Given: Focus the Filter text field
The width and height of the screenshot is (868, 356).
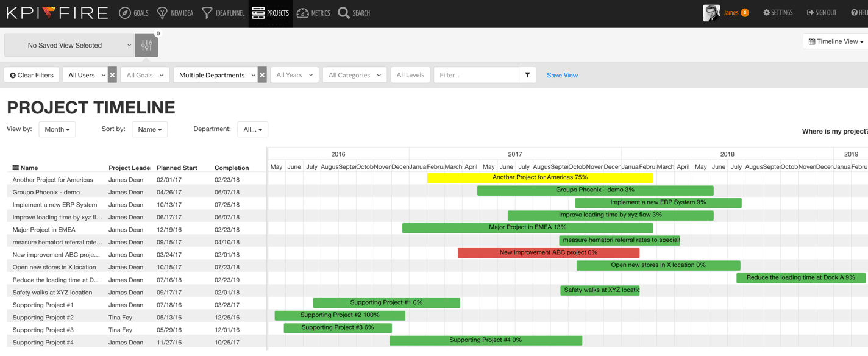Looking at the screenshot, I should point(477,75).
